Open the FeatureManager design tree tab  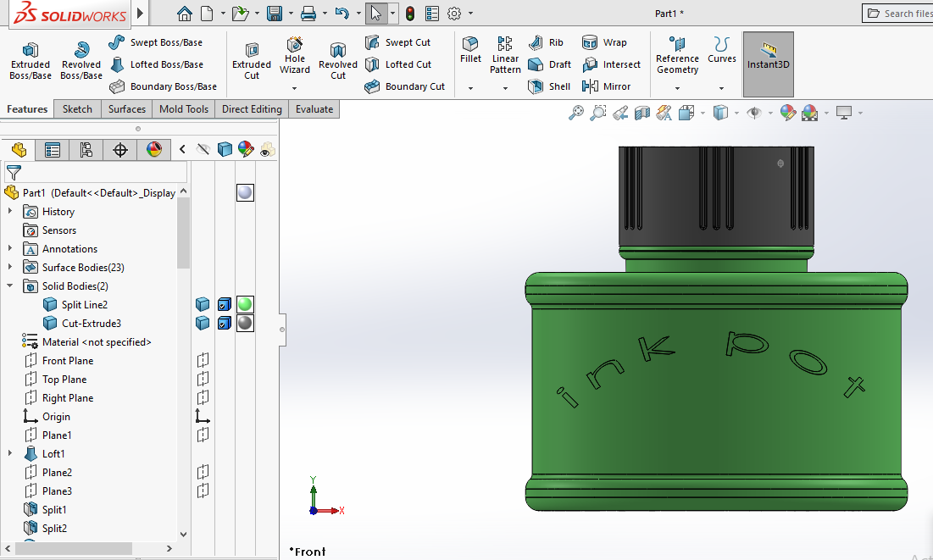click(19, 150)
